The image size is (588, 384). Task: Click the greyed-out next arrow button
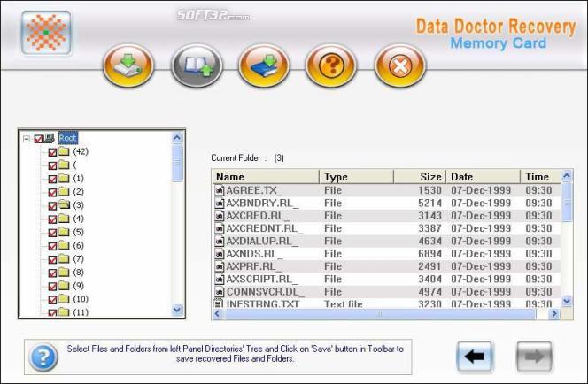coord(534,357)
